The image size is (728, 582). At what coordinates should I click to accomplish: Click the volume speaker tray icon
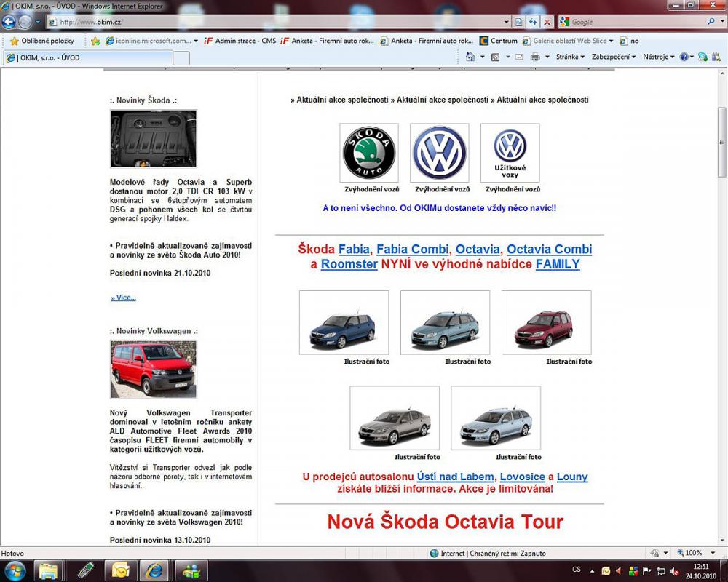[x=675, y=571]
